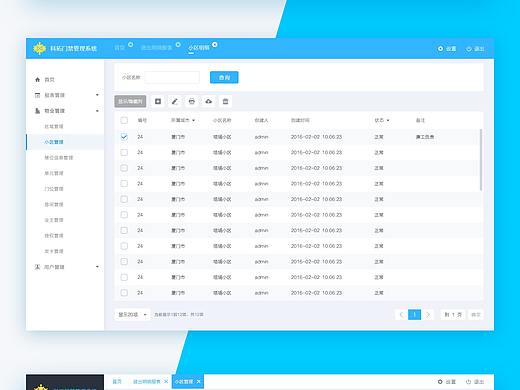Go to the next page with the right chevron
520x390 pixels.
point(428,315)
